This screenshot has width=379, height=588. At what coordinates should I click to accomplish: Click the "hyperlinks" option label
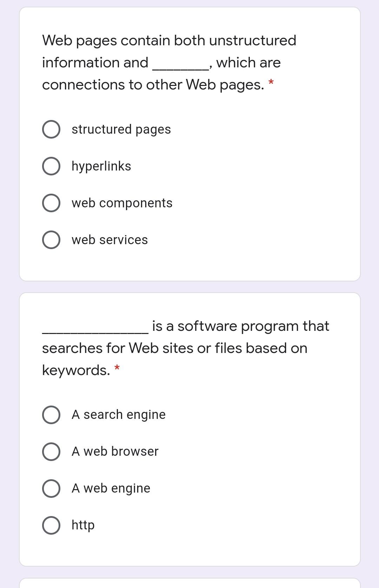[101, 166]
